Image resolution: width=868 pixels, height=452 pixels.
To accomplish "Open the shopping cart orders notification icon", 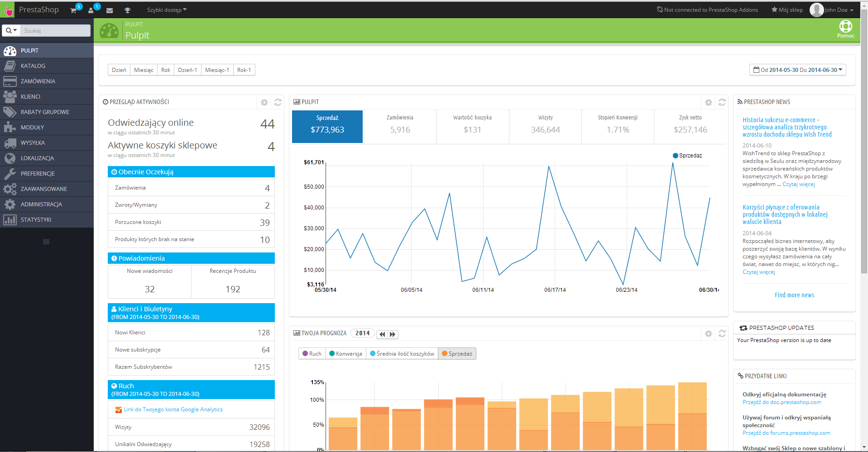I will coord(73,10).
